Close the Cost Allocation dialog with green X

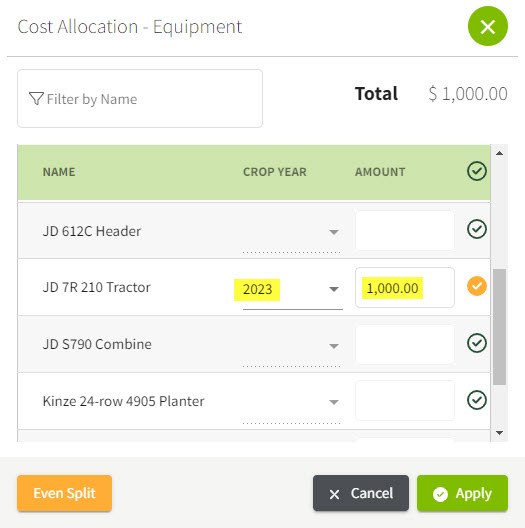488,26
